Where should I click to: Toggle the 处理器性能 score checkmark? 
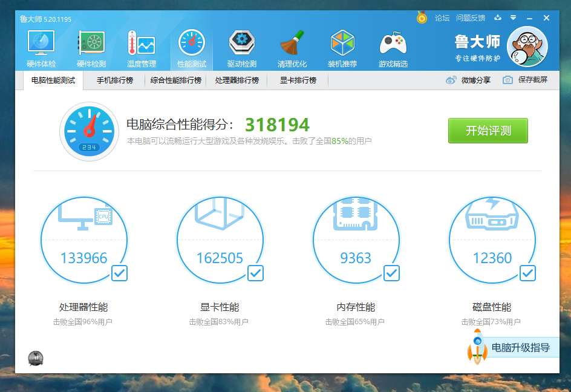tap(119, 273)
